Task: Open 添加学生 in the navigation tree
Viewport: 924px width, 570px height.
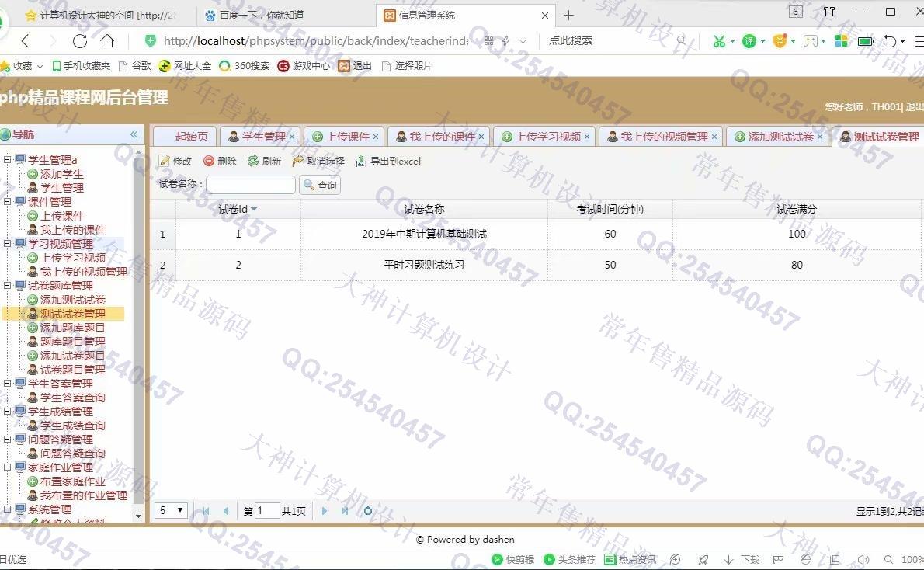Action: pyautogui.click(x=61, y=174)
